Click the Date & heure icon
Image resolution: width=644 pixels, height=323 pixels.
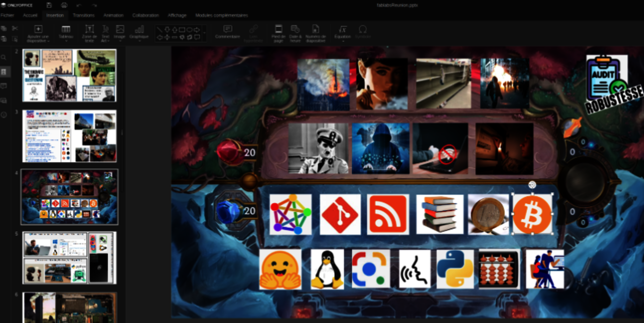[296, 33]
